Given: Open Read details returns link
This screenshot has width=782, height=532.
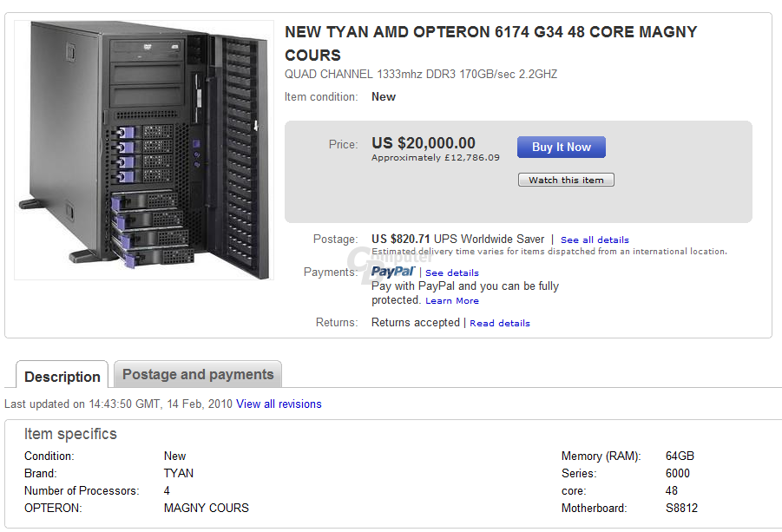Looking at the screenshot, I should 500,323.
